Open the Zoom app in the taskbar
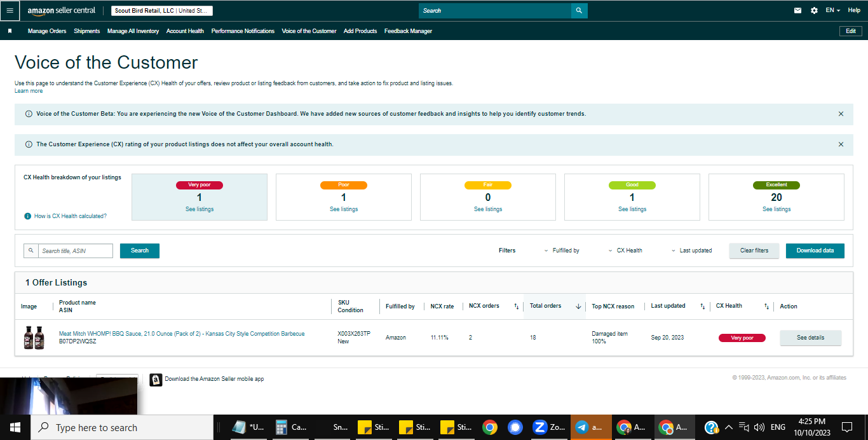The height and width of the screenshot is (440, 868). pyautogui.click(x=548, y=427)
